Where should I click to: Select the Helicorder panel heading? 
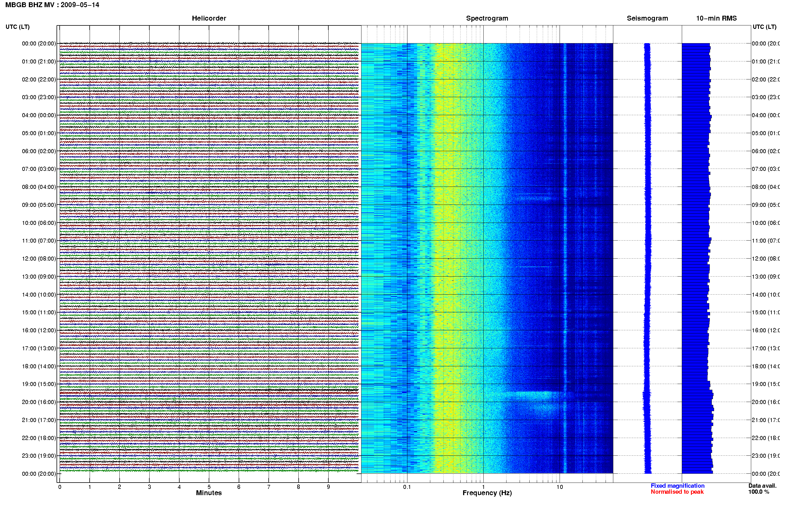pyautogui.click(x=209, y=18)
